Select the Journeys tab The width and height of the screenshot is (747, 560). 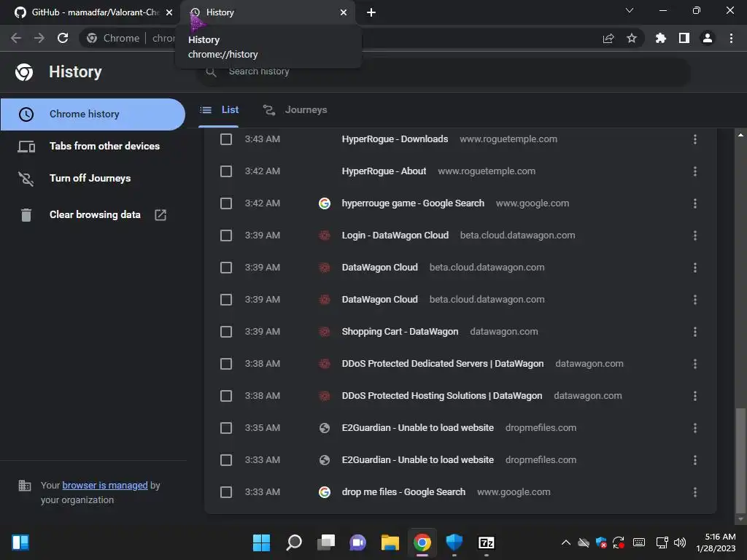295,110
